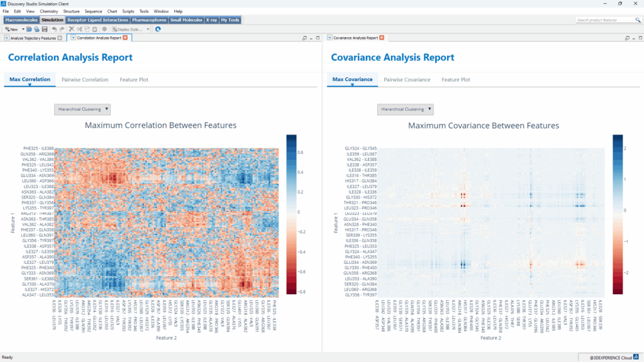The height and width of the screenshot is (362, 644).
Task: Click the Open file folder icon
Action: click(x=29, y=29)
